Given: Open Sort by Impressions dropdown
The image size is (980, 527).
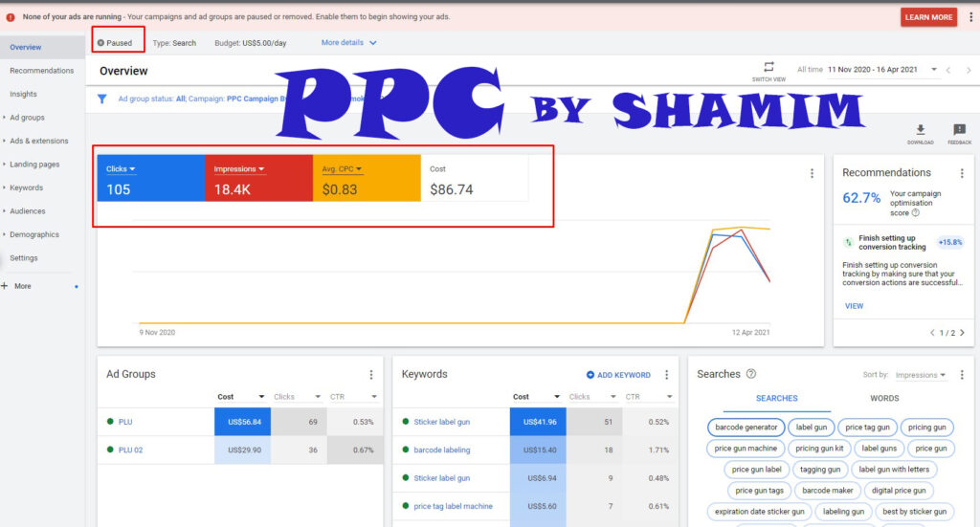Looking at the screenshot, I should 921,375.
